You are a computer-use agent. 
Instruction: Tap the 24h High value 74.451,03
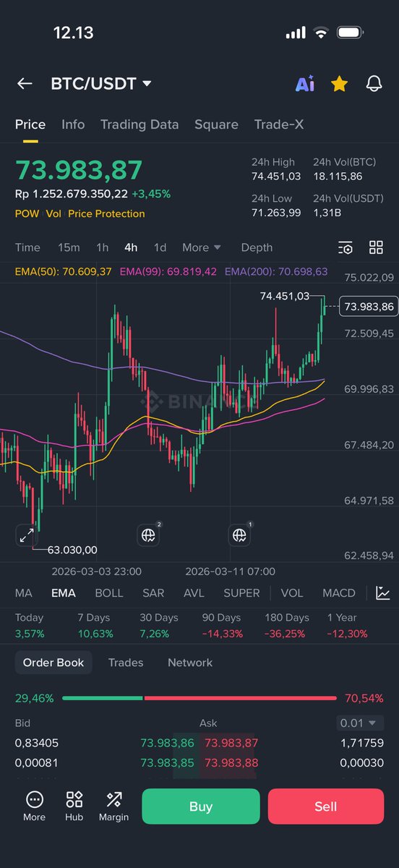coord(276,176)
